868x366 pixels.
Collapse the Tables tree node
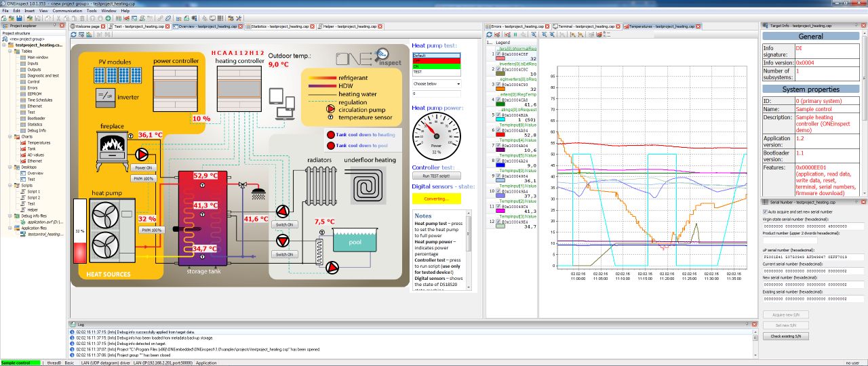[11, 51]
